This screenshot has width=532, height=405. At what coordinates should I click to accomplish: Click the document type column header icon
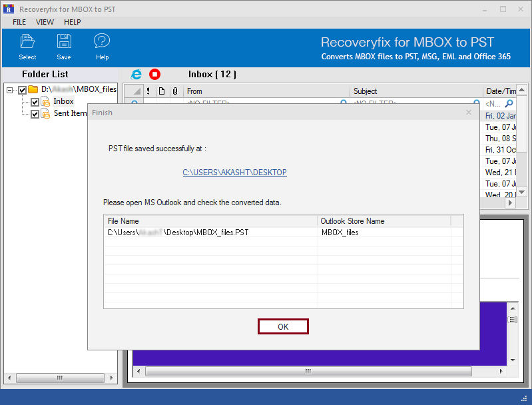(162, 91)
